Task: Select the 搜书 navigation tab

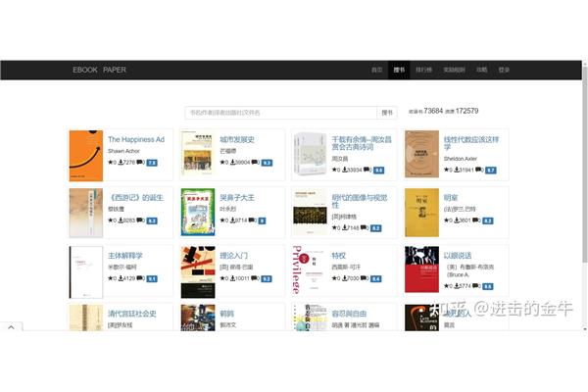Action: 399,70
